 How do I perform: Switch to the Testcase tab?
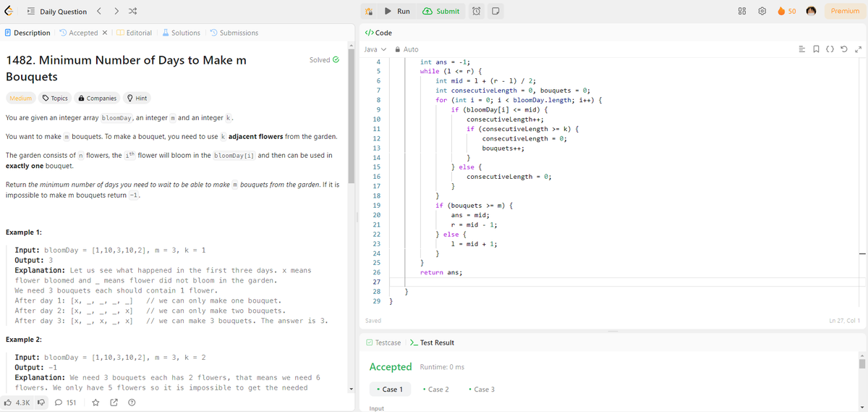(x=383, y=342)
